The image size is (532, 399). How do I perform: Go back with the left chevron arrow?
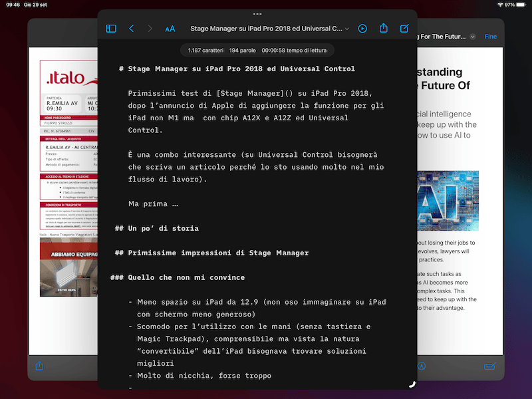point(132,29)
